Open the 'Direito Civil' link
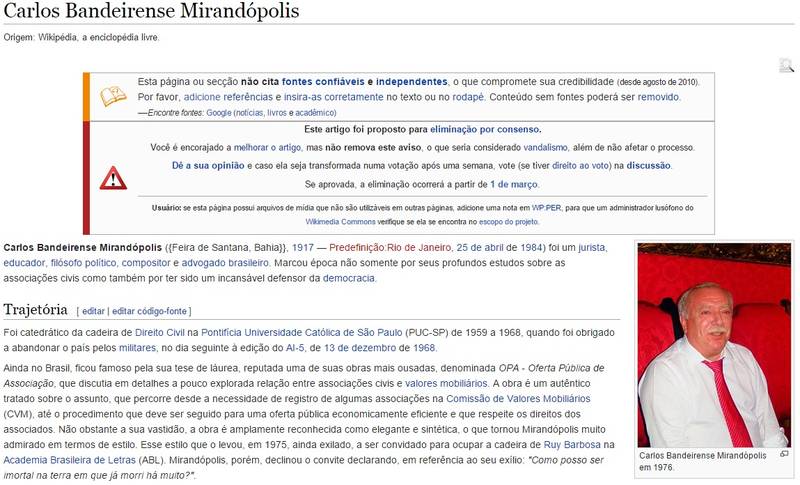The image size is (800, 485). 159,333
